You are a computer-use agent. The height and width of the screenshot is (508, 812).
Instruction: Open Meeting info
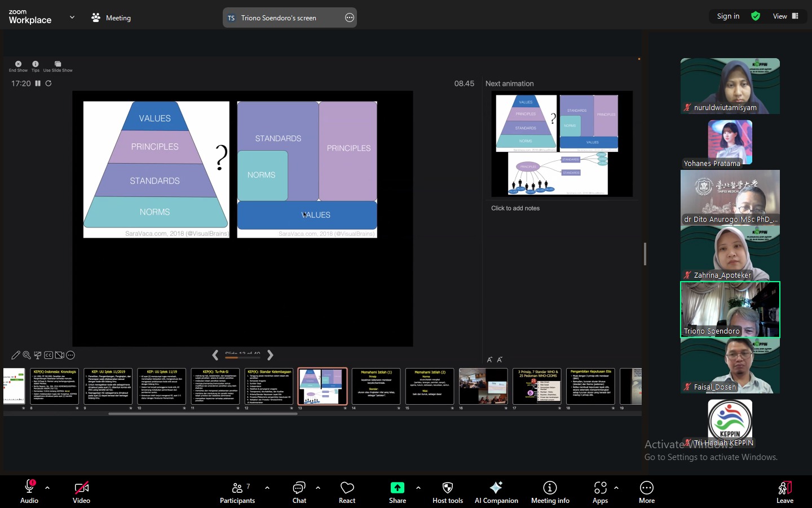coord(550,491)
